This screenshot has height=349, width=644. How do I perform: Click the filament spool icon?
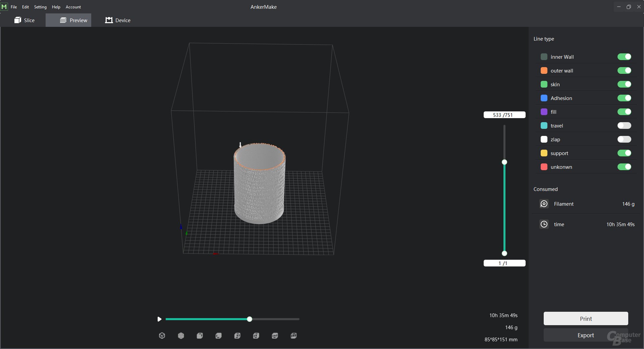[544, 204]
